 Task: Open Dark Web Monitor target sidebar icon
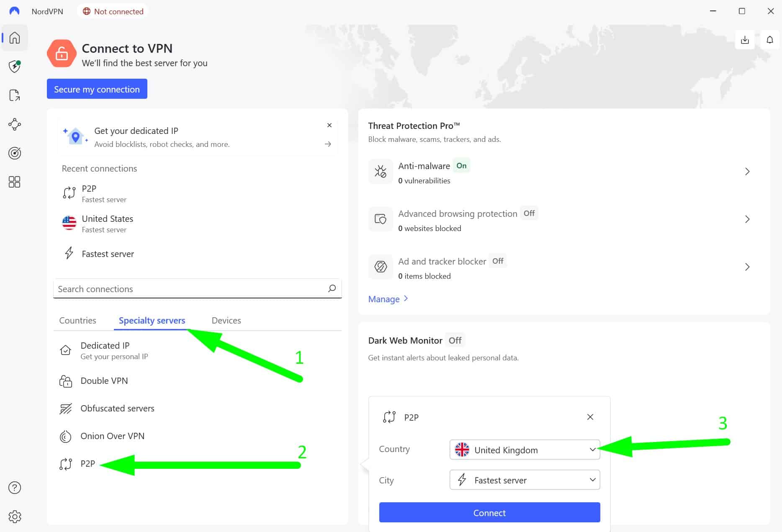click(15, 153)
